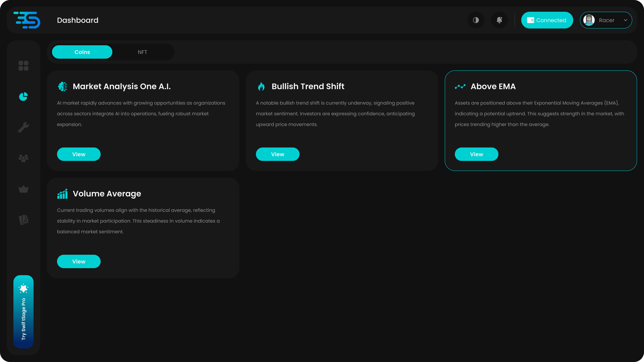The height and width of the screenshot is (362, 644).
Task: View the Volume Average card
Action: (x=79, y=261)
